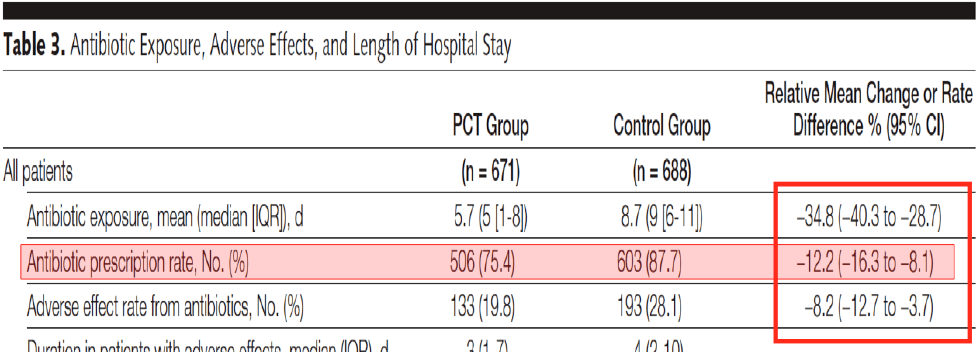This screenshot has width=980, height=352.
Task: Select the 506 (75.4) prescription cell
Action: click(x=482, y=262)
